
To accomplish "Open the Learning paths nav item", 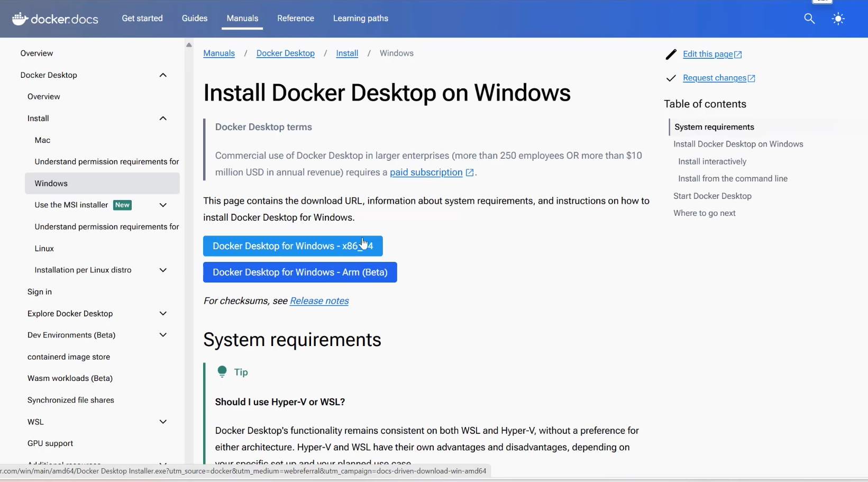I will [361, 18].
